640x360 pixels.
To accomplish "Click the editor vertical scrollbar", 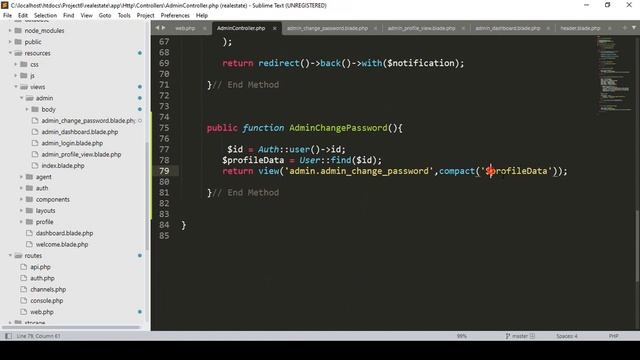I will [x=637, y=246].
